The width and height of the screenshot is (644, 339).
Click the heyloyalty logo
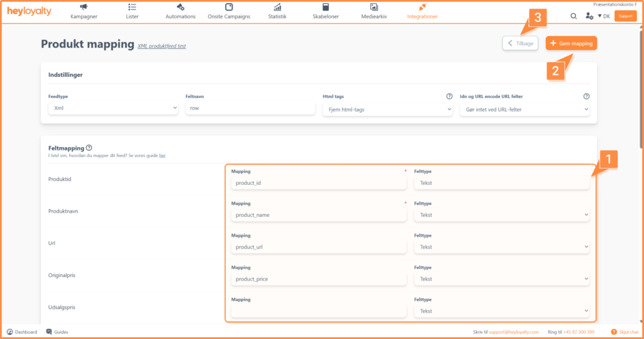(29, 12)
